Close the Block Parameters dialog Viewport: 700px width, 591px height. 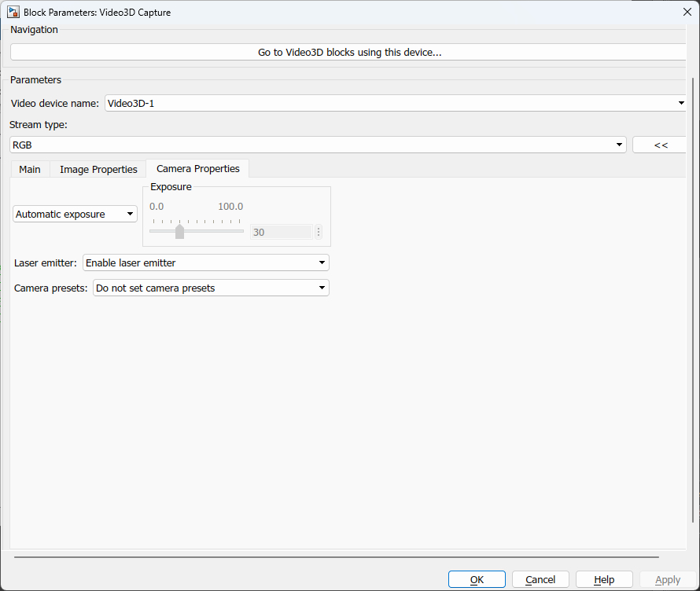[x=687, y=12]
